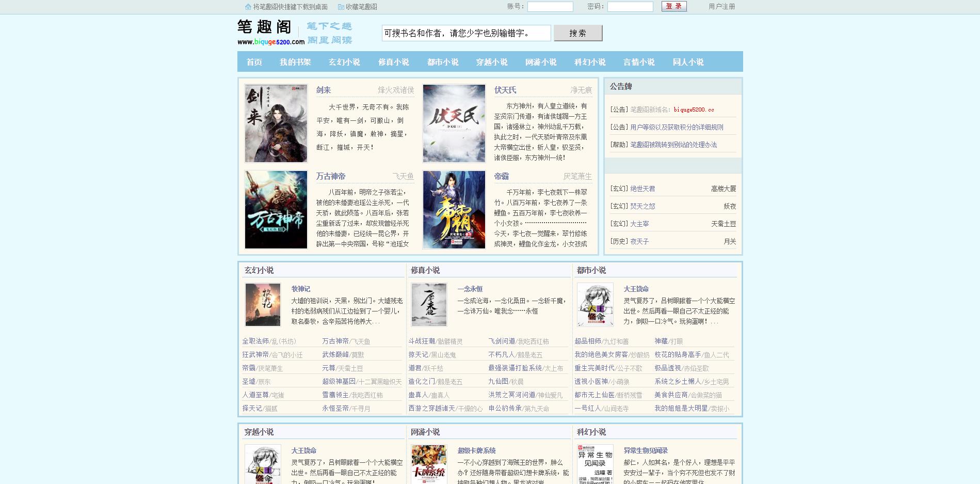
Task: Open 我的书架 in the navigation bar
Action: coord(295,62)
